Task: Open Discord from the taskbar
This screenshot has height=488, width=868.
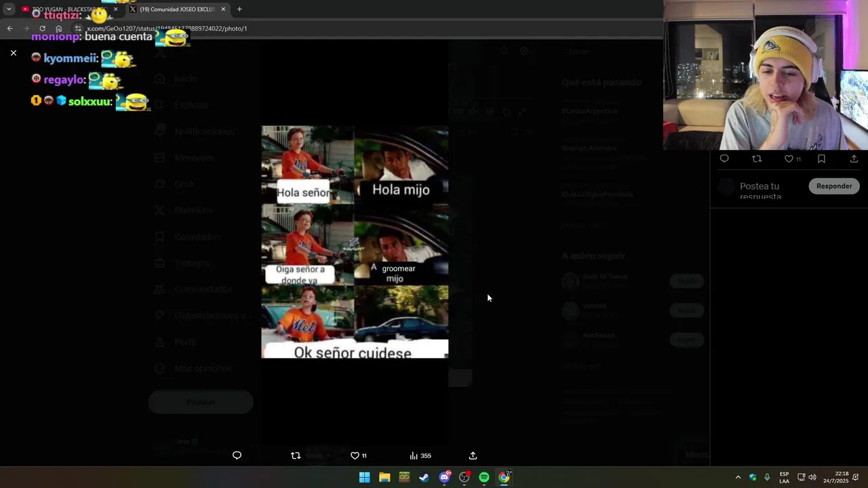Action: tap(444, 477)
